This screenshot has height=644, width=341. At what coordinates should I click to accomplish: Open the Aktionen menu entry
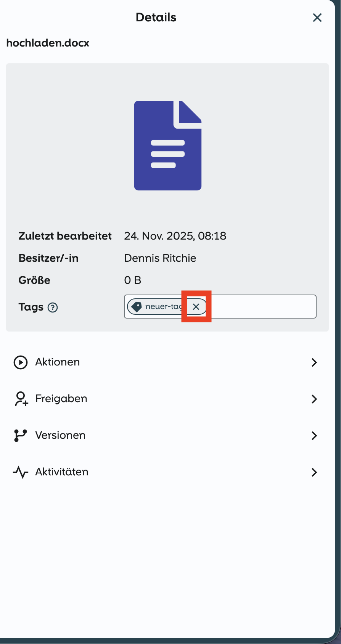(x=58, y=362)
